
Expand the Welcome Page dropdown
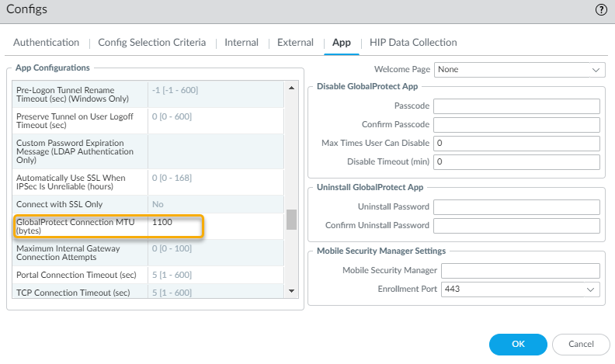519,69
